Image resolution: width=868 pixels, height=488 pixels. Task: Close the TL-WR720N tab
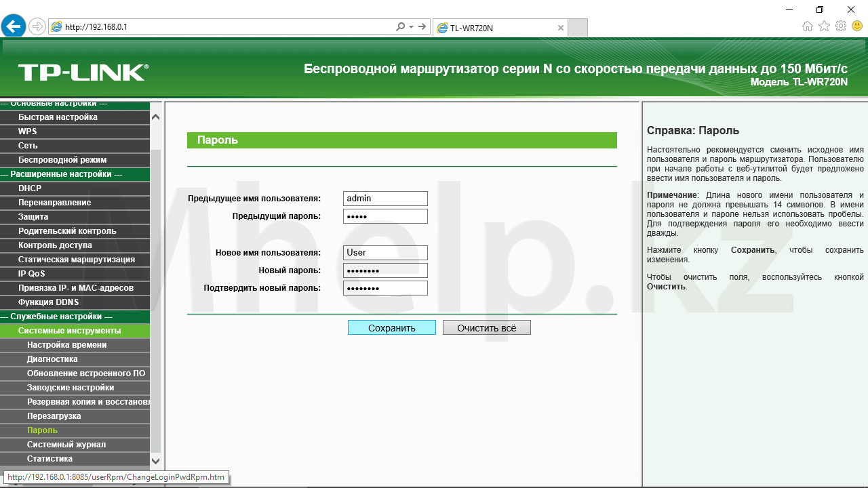click(x=560, y=28)
